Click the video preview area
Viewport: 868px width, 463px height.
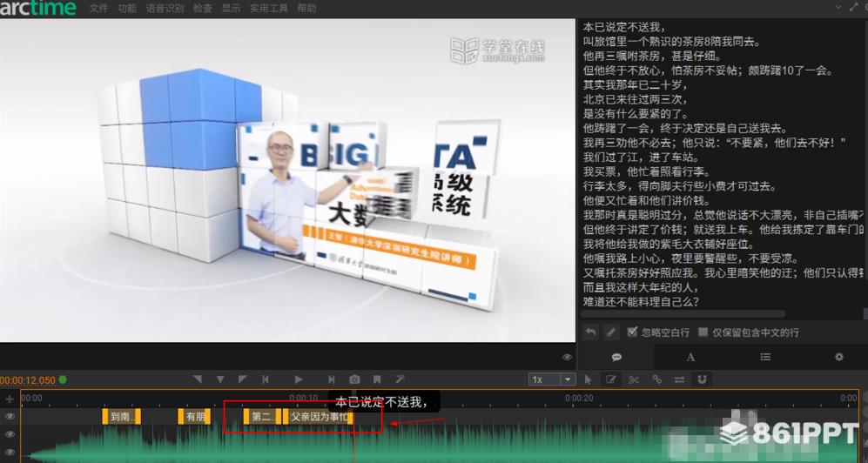tap(287, 180)
